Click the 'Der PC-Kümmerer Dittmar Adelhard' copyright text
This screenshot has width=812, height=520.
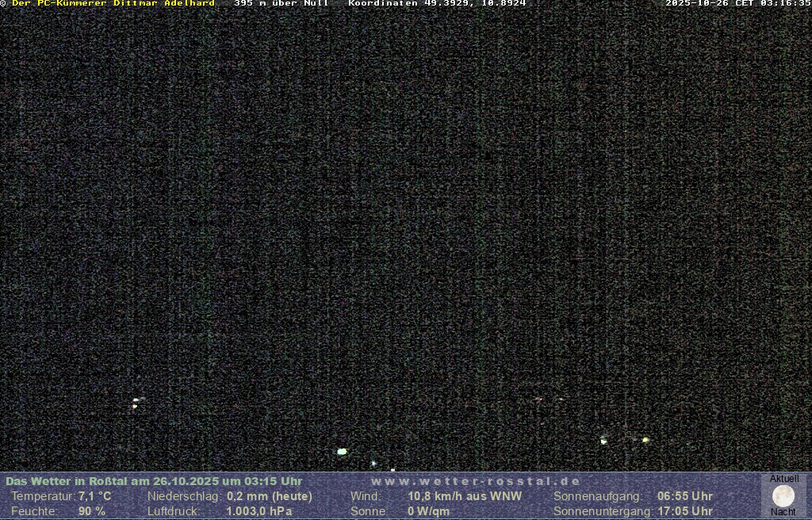113,4
